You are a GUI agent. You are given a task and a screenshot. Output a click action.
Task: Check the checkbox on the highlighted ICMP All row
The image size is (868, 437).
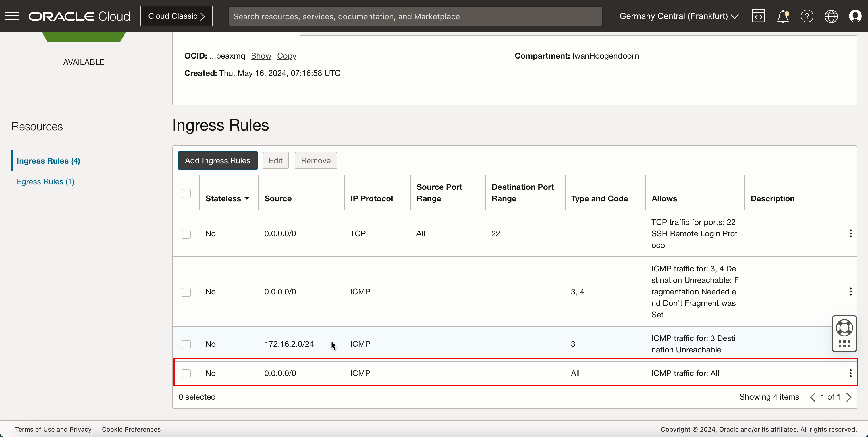coord(186,373)
